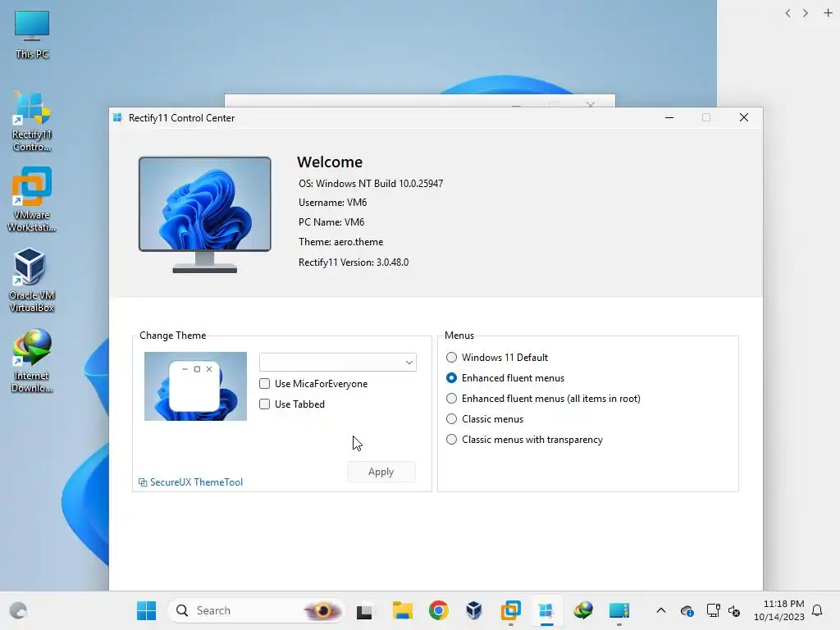Open VMware Workstation from the taskbar

click(x=510, y=610)
